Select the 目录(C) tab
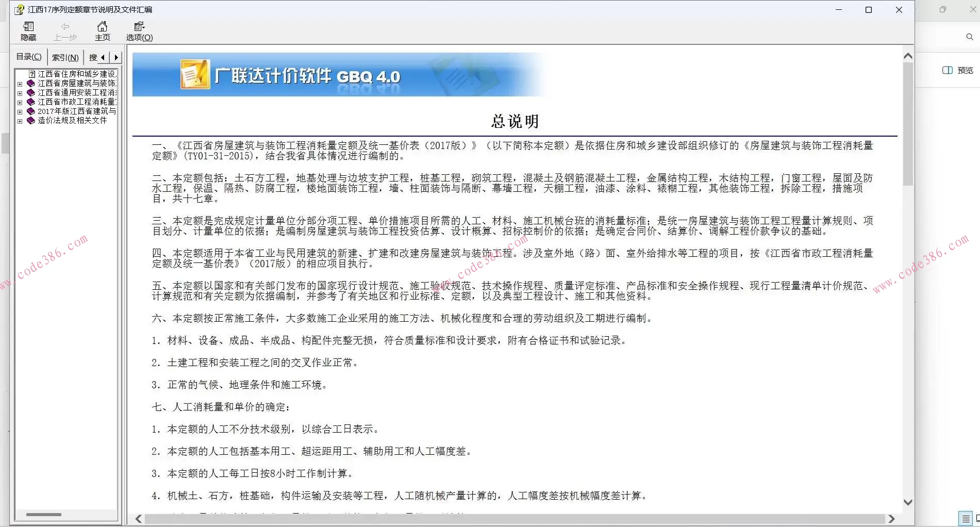Viewport: 980px width, 527px height. tap(29, 57)
